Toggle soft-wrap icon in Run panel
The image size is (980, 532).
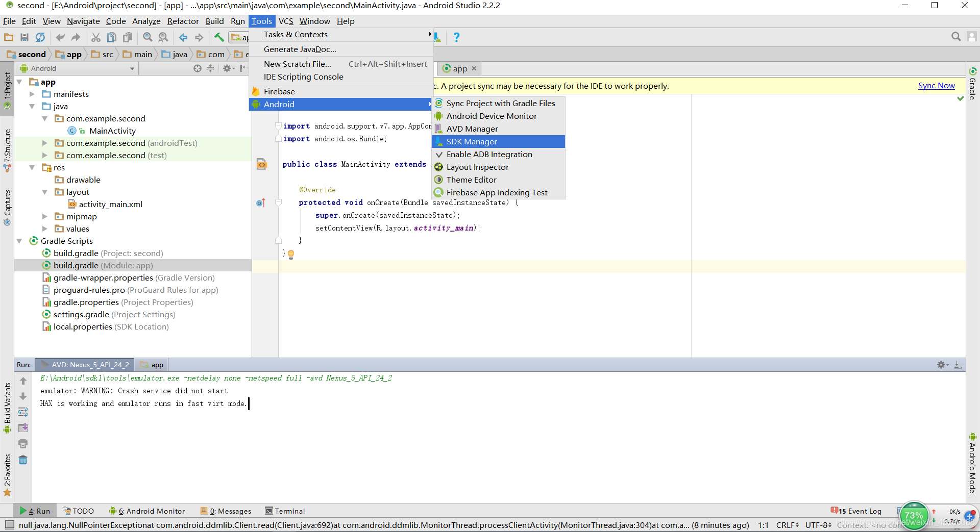click(x=23, y=412)
